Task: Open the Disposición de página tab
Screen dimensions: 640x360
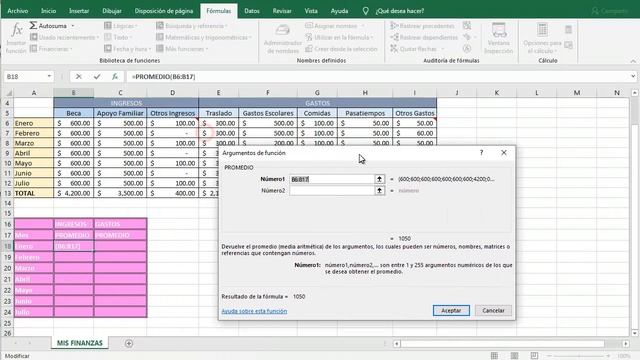Action: 164,11
